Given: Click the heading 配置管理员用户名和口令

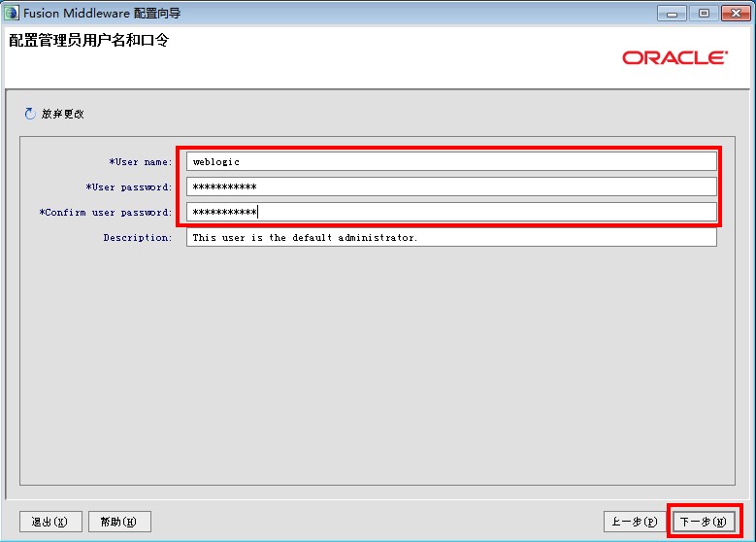Looking at the screenshot, I should (89, 40).
